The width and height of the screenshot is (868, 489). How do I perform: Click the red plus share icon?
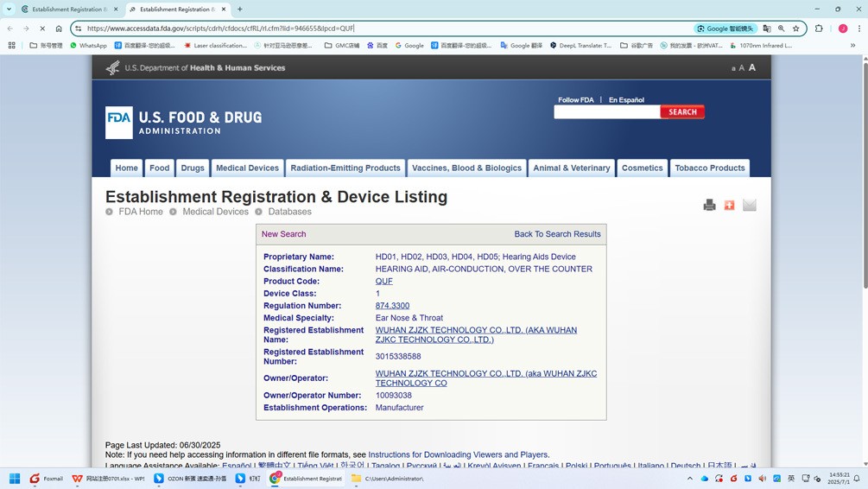coord(729,205)
